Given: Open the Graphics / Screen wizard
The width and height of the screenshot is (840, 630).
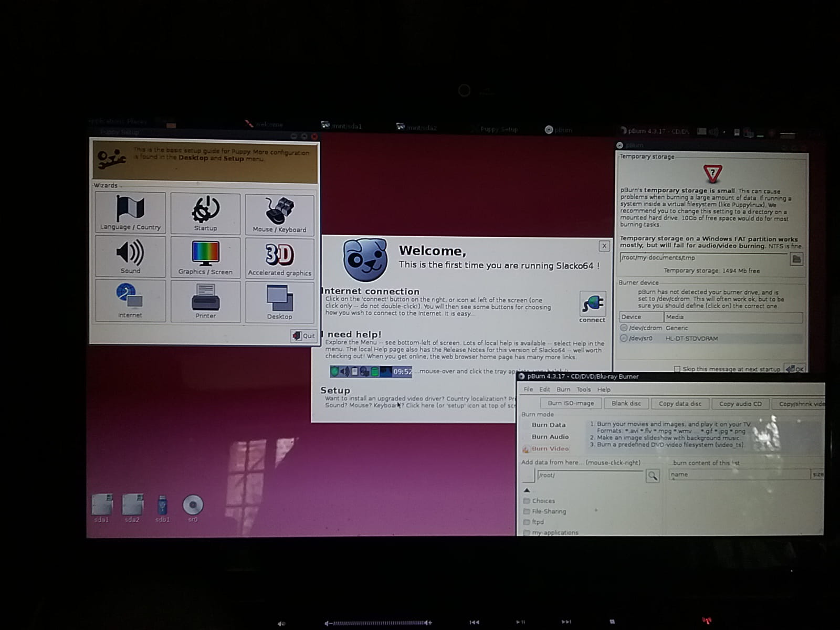Looking at the screenshot, I should 205,257.
